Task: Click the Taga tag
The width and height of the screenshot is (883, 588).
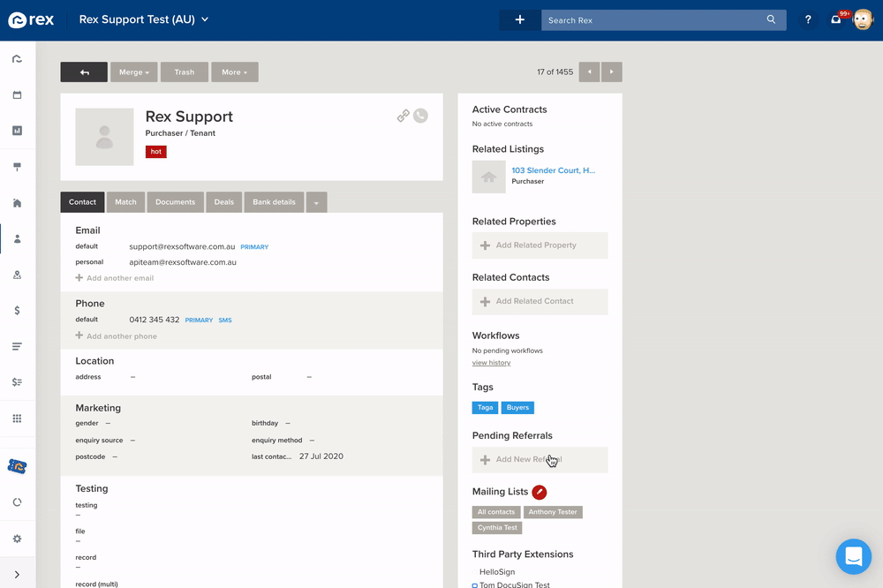Action: [x=485, y=408]
